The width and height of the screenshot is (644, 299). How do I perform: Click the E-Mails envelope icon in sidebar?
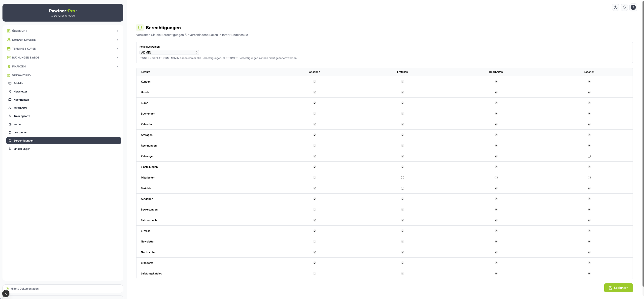[x=10, y=83]
